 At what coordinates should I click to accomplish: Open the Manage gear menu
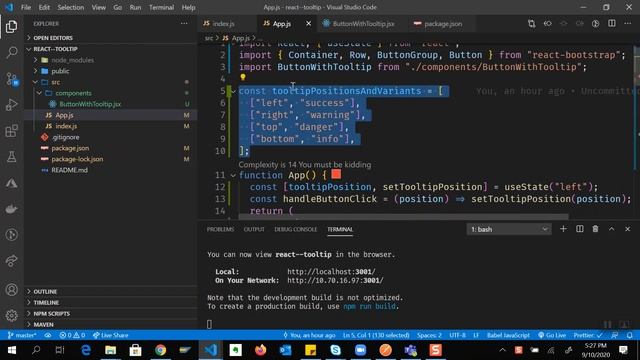coord(11,316)
